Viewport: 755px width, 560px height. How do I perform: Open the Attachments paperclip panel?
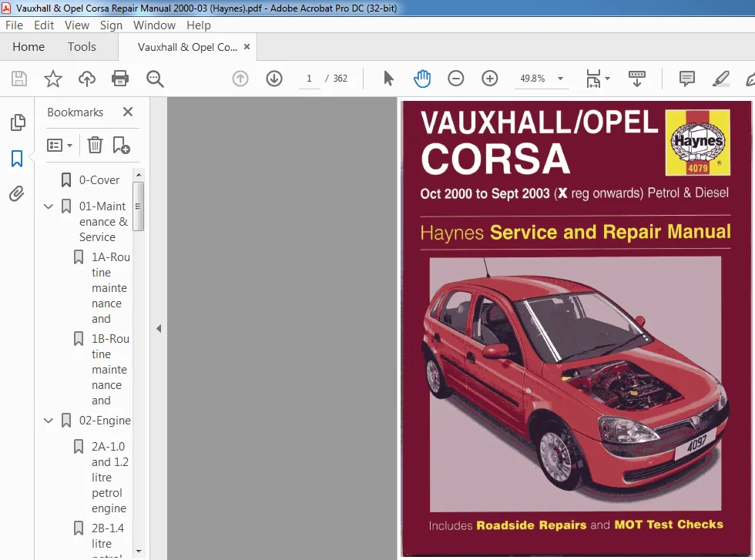[17, 193]
